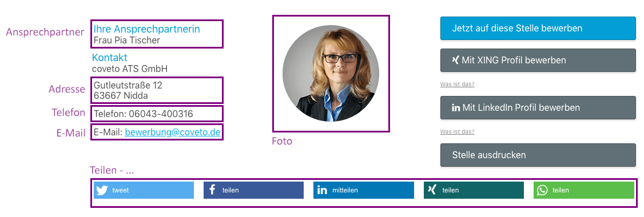Share on LinkedIn with mitteilen button
The width and height of the screenshot is (644, 217).
click(x=364, y=190)
